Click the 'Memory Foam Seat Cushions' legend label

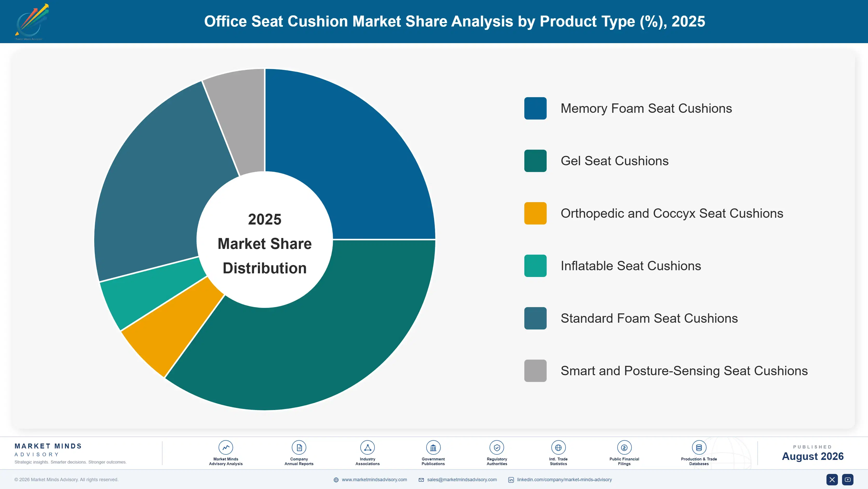coord(646,108)
